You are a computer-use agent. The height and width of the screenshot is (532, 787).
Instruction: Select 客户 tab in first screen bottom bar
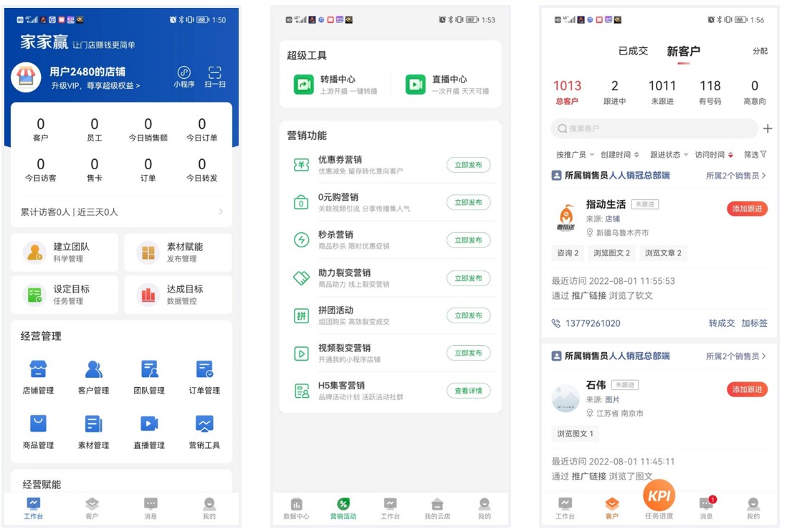[92, 508]
